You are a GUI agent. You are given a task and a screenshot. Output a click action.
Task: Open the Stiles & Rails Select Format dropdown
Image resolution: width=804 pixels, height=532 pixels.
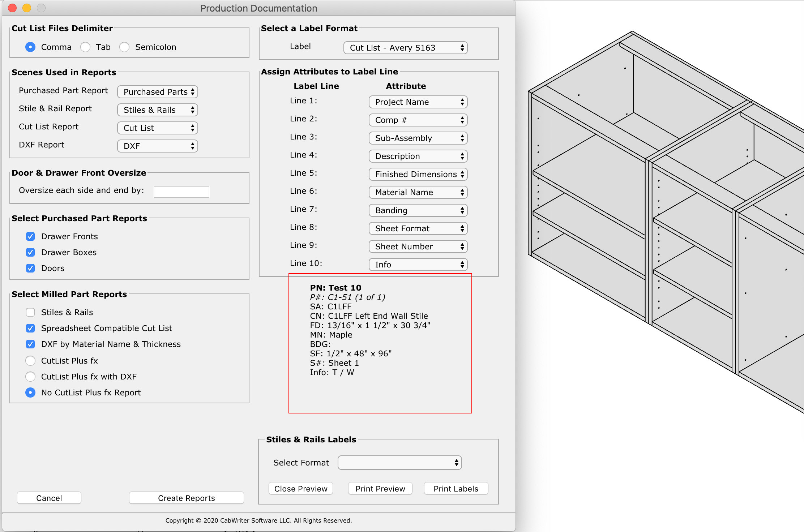(x=399, y=463)
